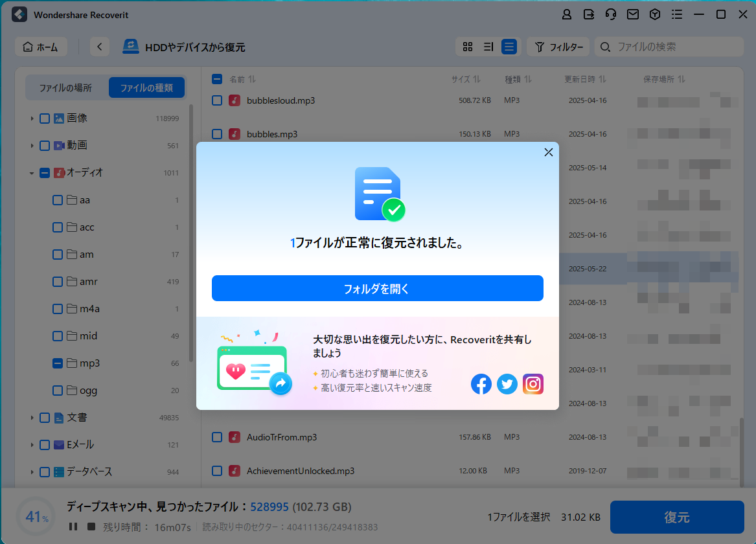
Task: Collapse the オーディオ tree node
Action: pos(32,172)
